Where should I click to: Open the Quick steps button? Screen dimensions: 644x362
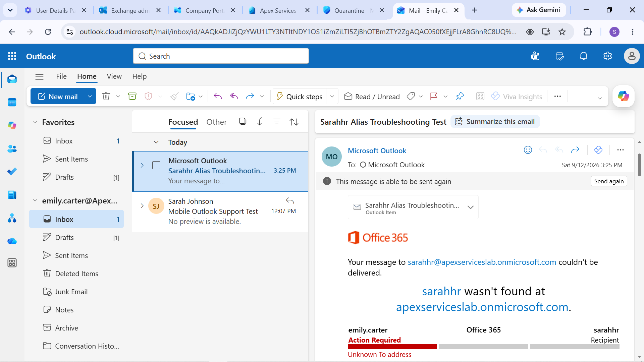(x=300, y=97)
